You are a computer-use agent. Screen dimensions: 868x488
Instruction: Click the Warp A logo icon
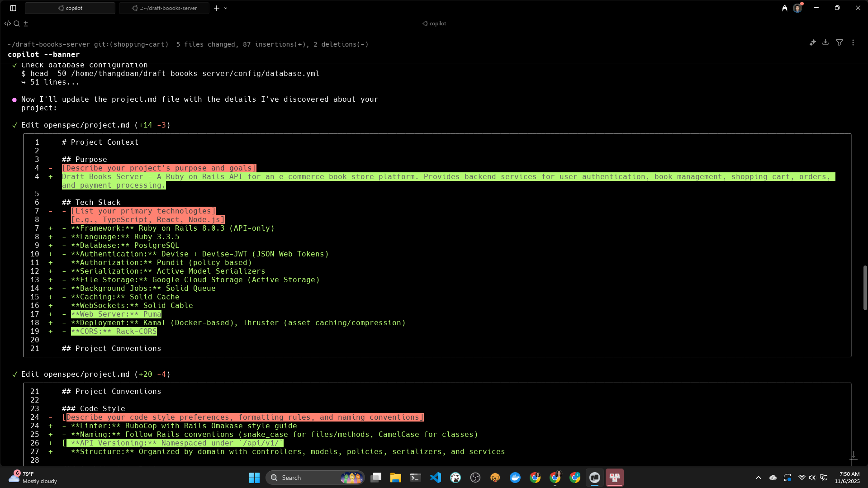point(784,8)
